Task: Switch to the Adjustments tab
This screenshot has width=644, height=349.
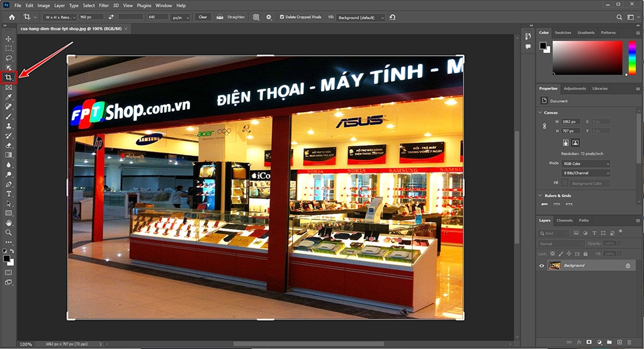Action: pyautogui.click(x=575, y=89)
